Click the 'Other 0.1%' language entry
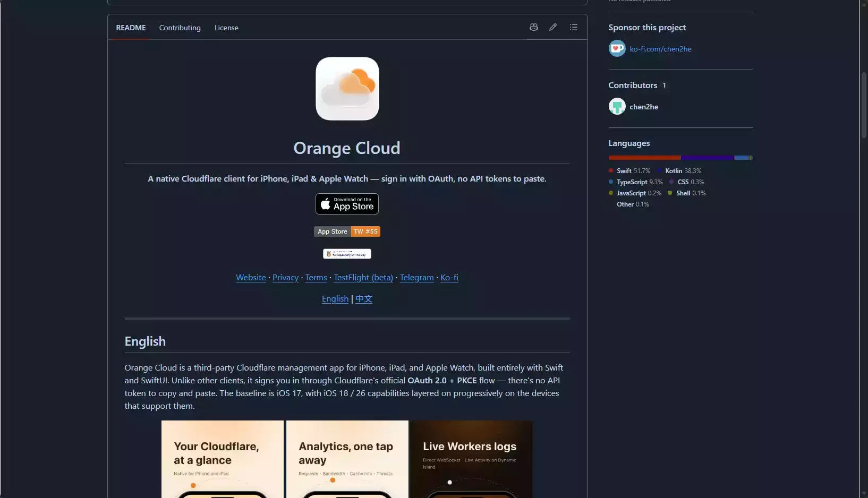This screenshot has height=498, width=868. pyautogui.click(x=633, y=204)
